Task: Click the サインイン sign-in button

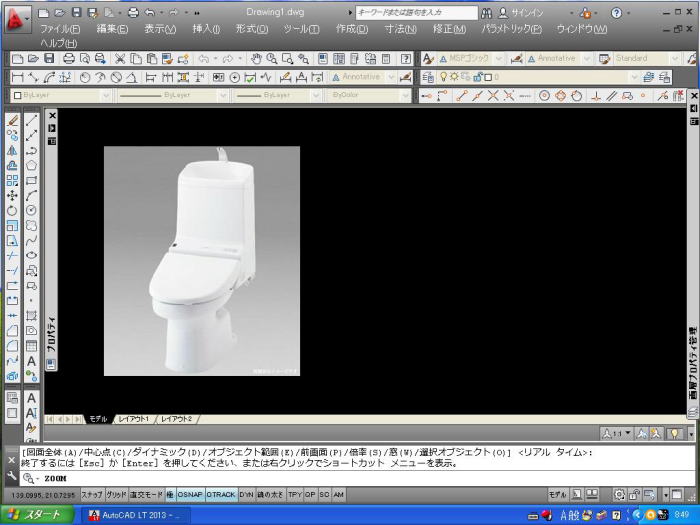Action: point(521,12)
